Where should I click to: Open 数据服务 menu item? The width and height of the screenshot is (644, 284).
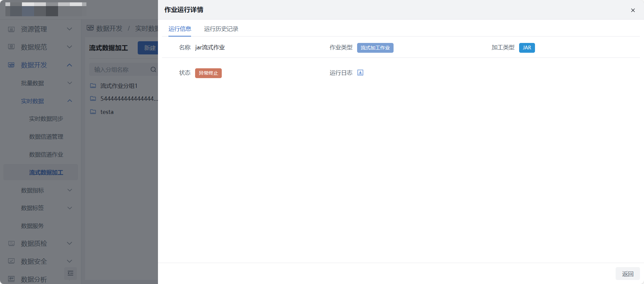point(32,226)
